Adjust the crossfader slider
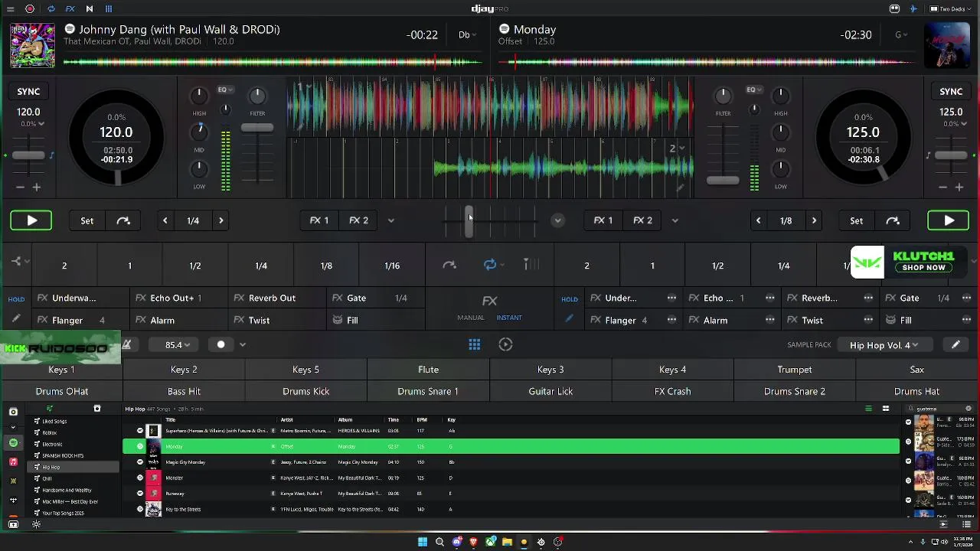The width and height of the screenshot is (980, 551). 469,221
